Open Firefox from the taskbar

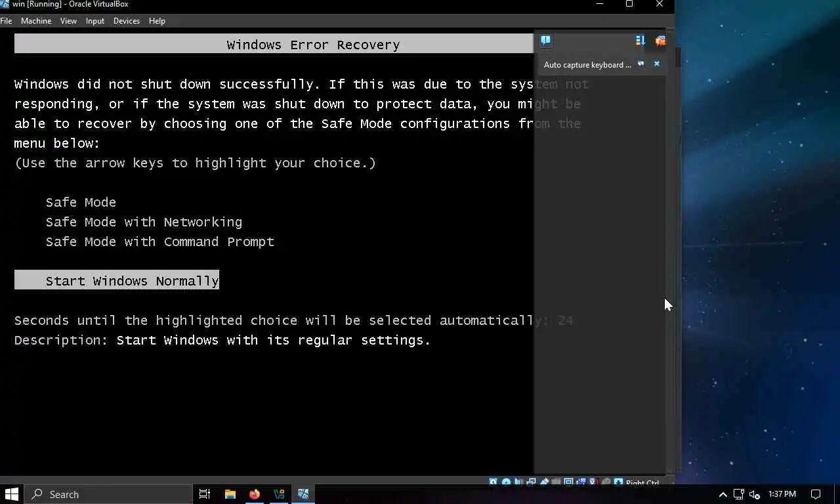click(255, 494)
